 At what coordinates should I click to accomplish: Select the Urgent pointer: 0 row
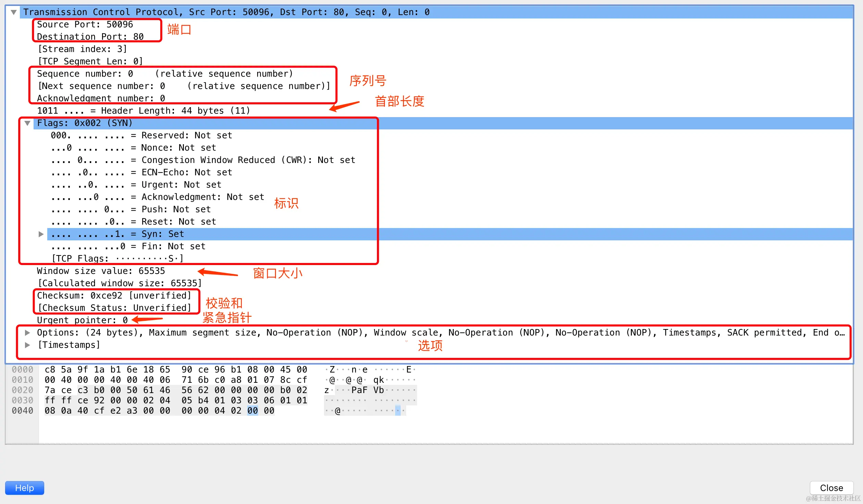(x=82, y=320)
